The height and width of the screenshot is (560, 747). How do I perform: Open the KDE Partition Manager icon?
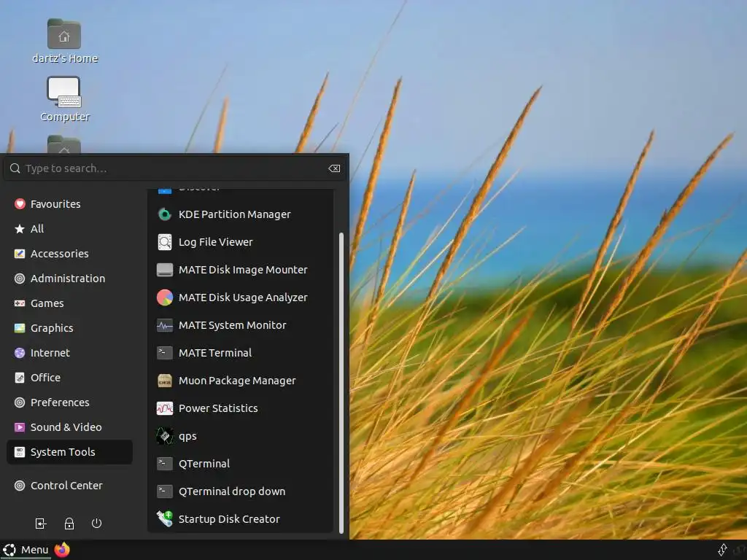(164, 214)
